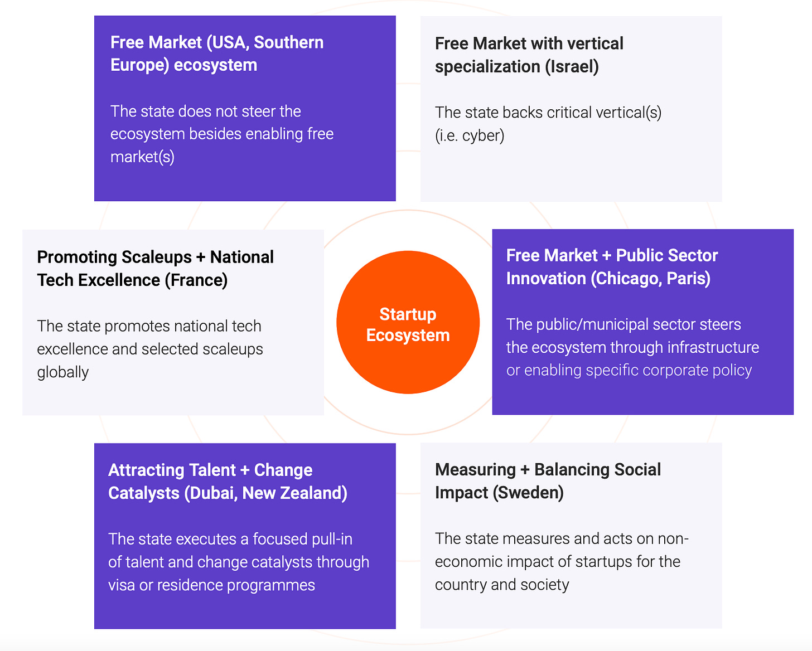The height and width of the screenshot is (651, 812).
Task: Click the Attracting Talent + Change Catalysts heading
Action: click(228, 482)
